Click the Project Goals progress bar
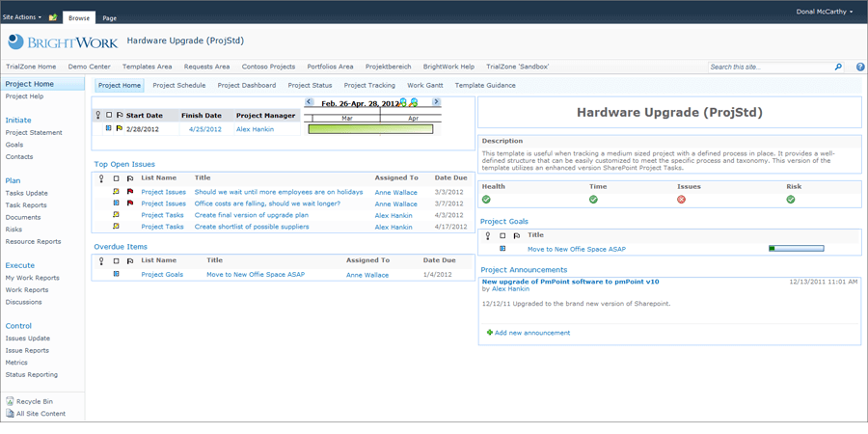Image resolution: width=868 pixels, height=434 pixels. coord(796,249)
